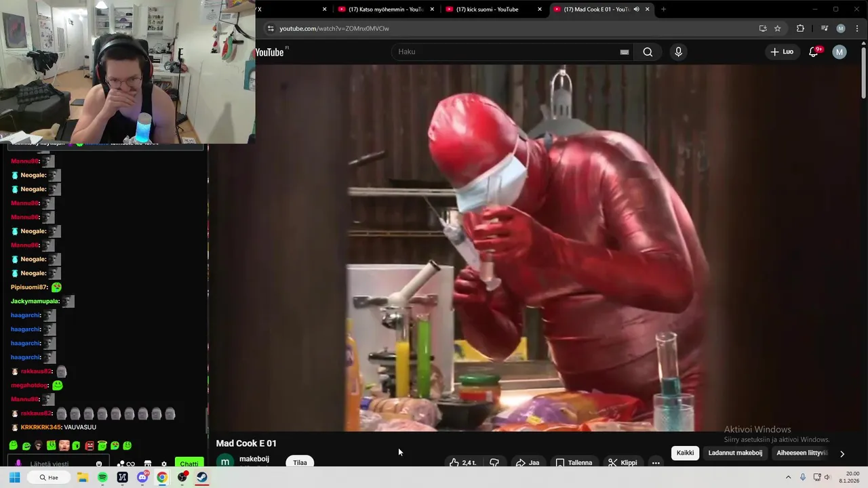Click the install app icon in address bar
This screenshot has width=868, height=488.
(x=763, y=28)
